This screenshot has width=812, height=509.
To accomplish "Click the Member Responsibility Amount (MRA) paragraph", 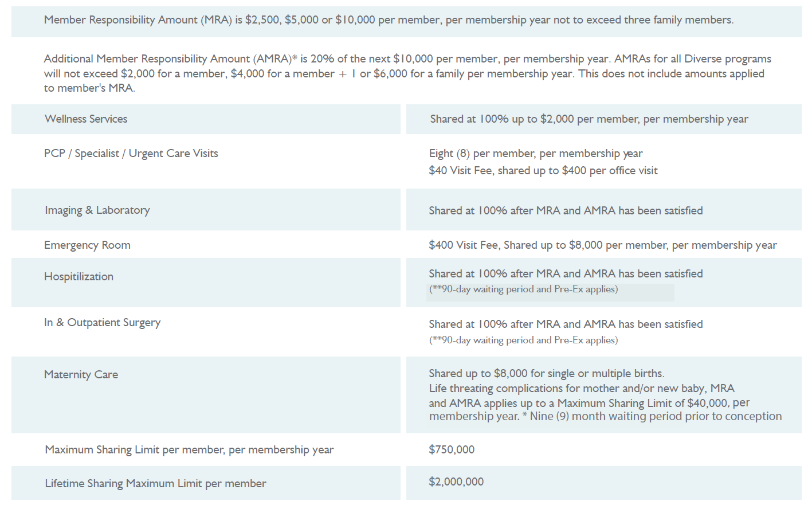I will tap(389, 20).
